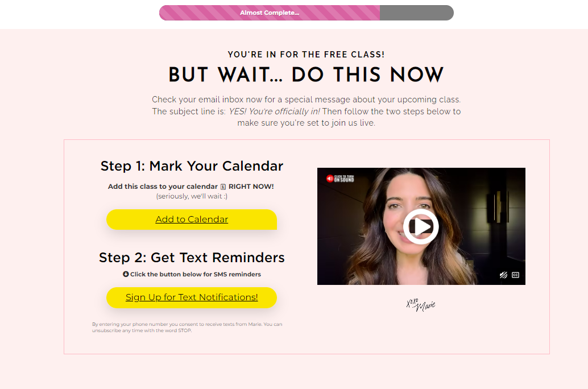
Task: Click the Check your email inbox paragraph
Action: (306, 111)
